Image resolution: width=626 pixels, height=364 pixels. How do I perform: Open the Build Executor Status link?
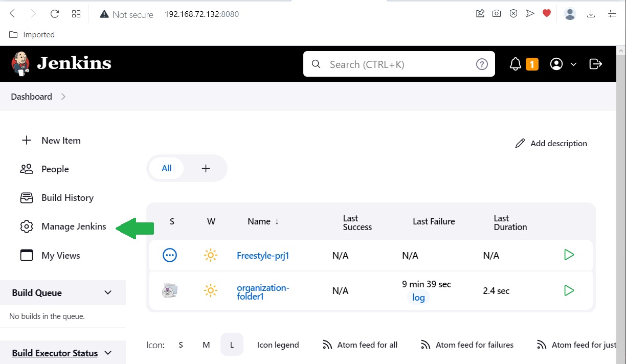point(55,353)
